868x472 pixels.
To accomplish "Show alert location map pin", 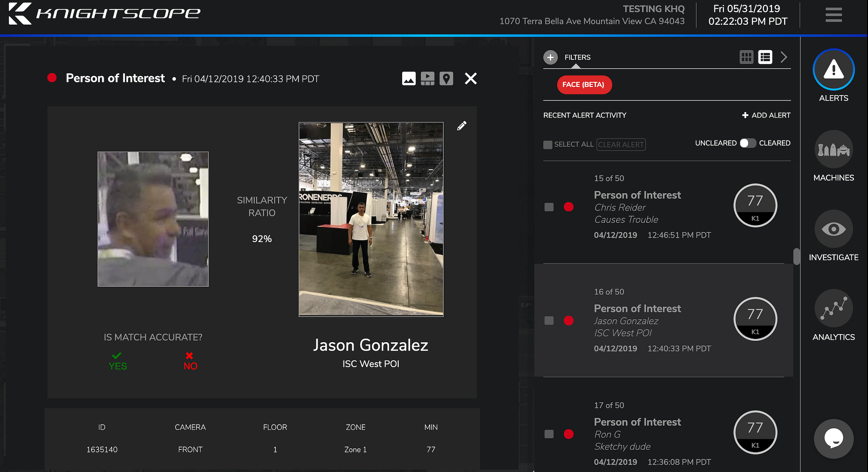I will click(x=446, y=78).
